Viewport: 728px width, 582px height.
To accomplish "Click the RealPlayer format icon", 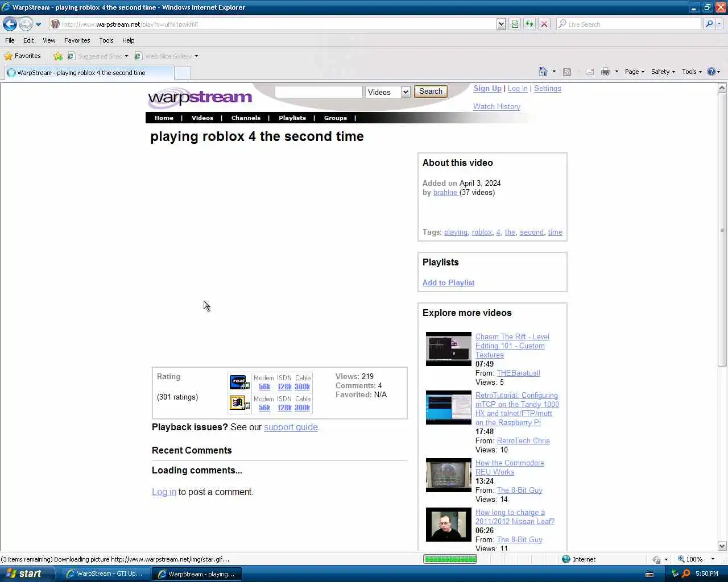I will pos(239,382).
